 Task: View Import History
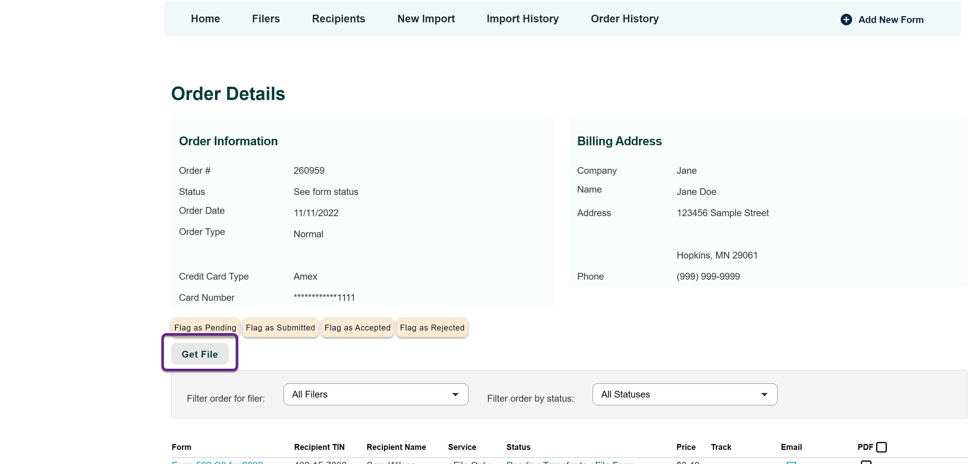522,19
